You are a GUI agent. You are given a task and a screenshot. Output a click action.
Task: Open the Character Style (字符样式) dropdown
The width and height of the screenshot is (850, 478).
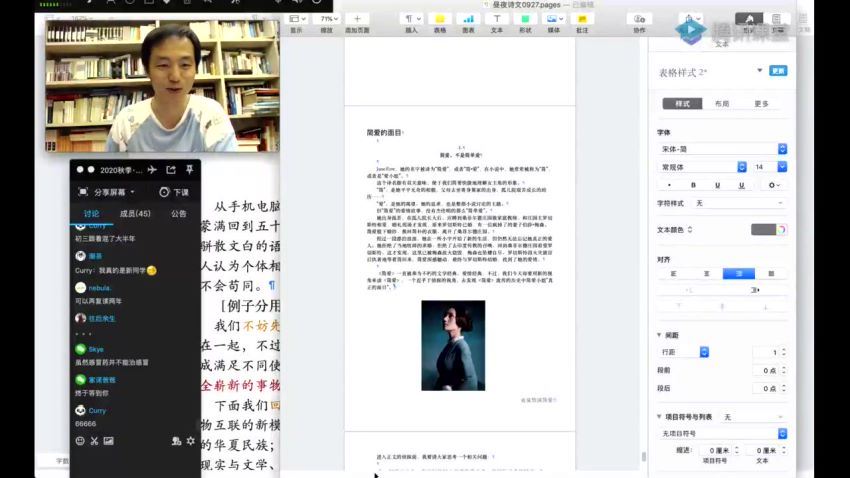(x=739, y=203)
